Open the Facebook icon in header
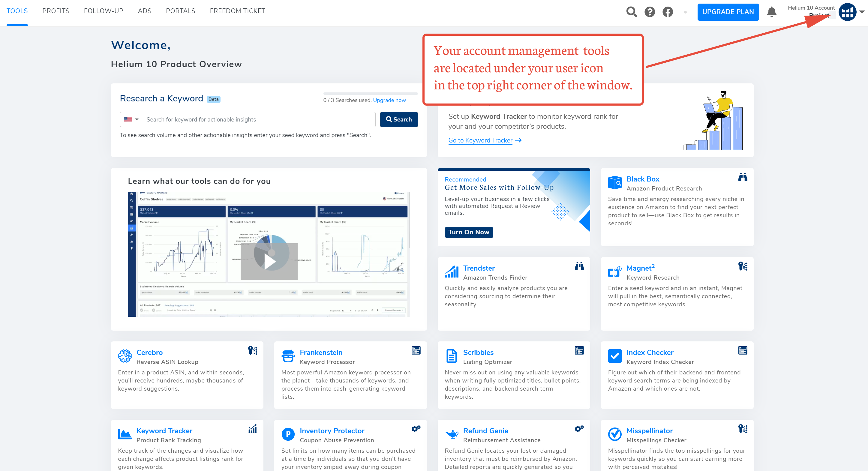868x471 pixels. [x=668, y=12]
